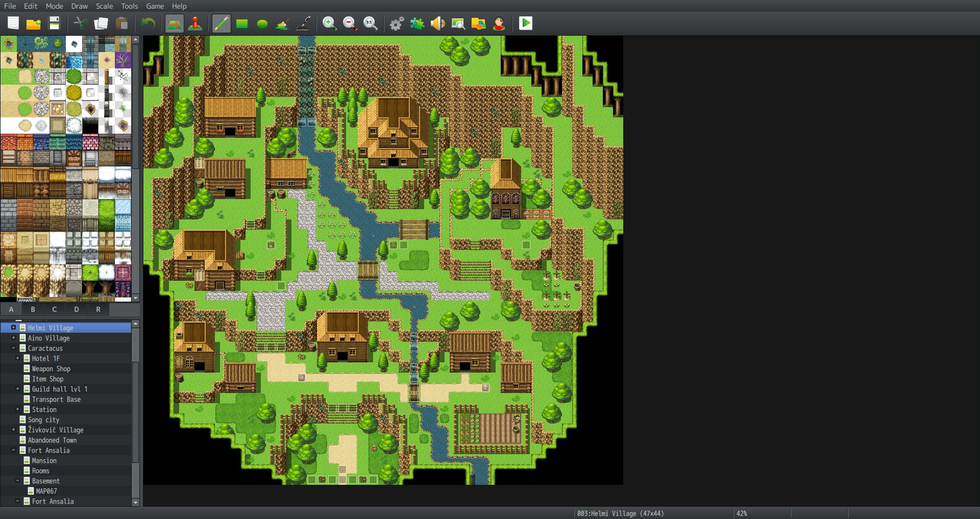The height and width of the screenshot is (519, 980).
Task: Open the Character Generator
Action: tap(499, 23)
